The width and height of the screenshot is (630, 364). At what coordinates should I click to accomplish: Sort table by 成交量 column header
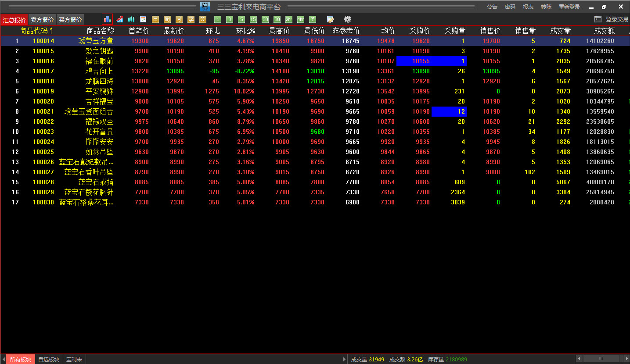click(560, 31)
